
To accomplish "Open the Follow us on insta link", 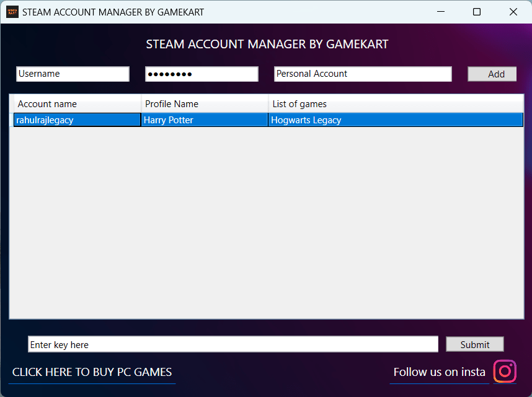I will click(x=440, y=372).
